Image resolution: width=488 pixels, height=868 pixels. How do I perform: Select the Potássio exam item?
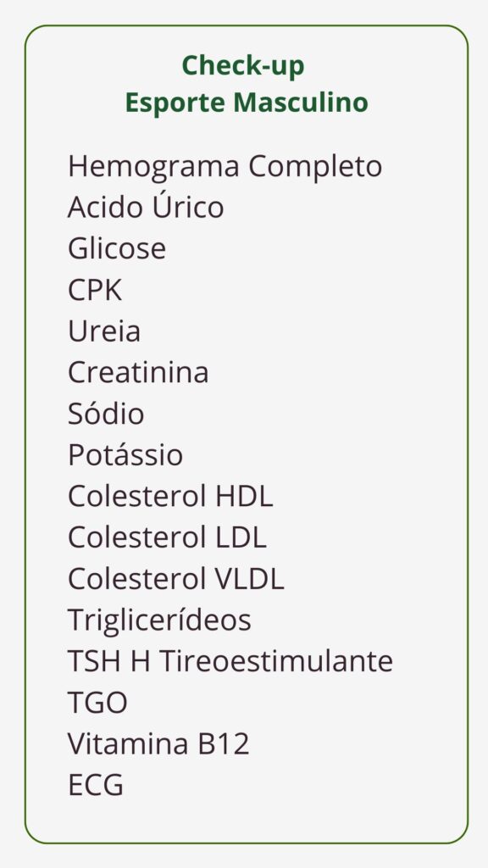coord(125,454)
